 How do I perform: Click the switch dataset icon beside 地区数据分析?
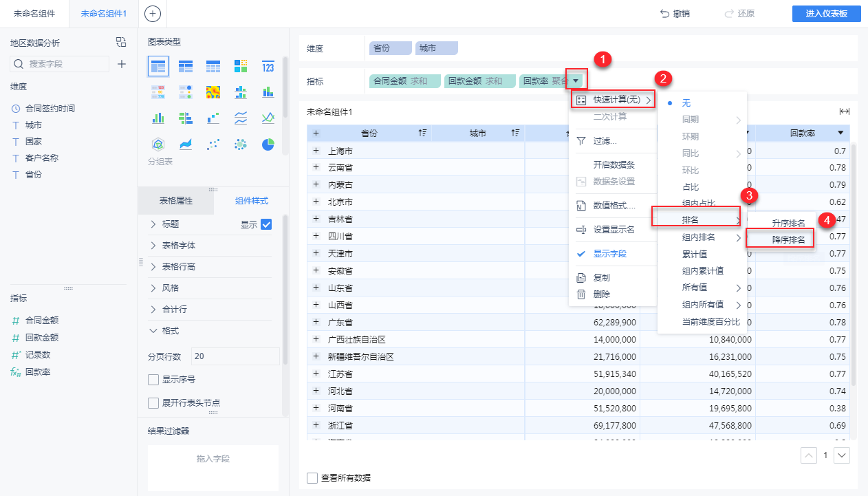point(121,42)
